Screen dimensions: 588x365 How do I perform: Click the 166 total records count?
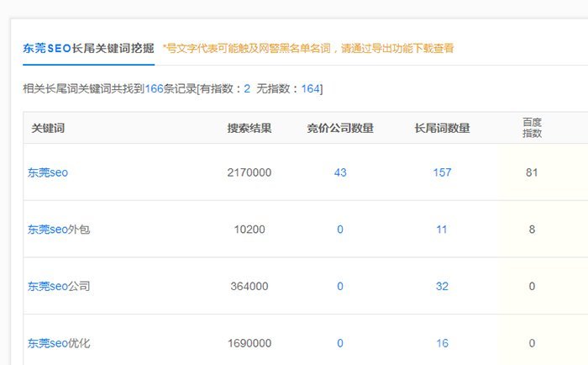click(x=154, y=88)
